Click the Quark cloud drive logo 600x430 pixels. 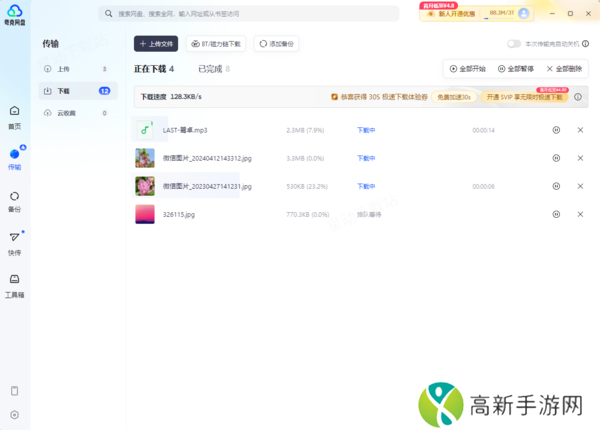(15, 15)
